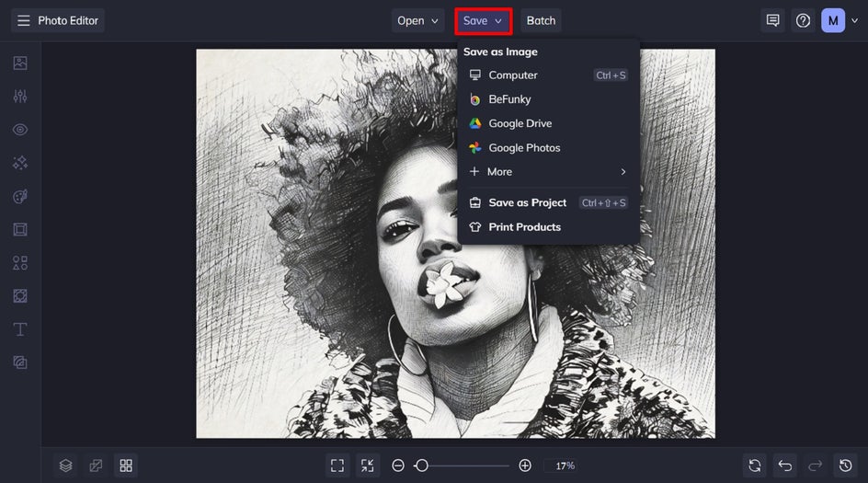The image size is (868, 483).
Task: Select the Artsy palette icon
Action: 20,196
